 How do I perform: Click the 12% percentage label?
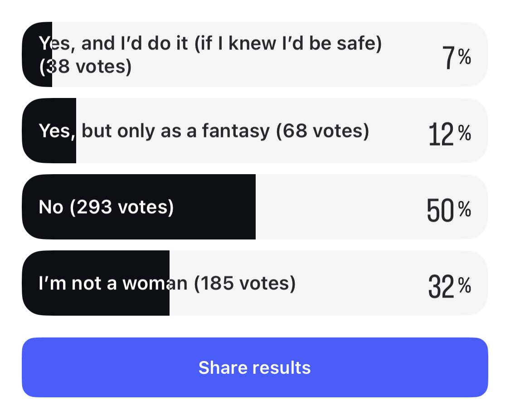coord(450,134)
